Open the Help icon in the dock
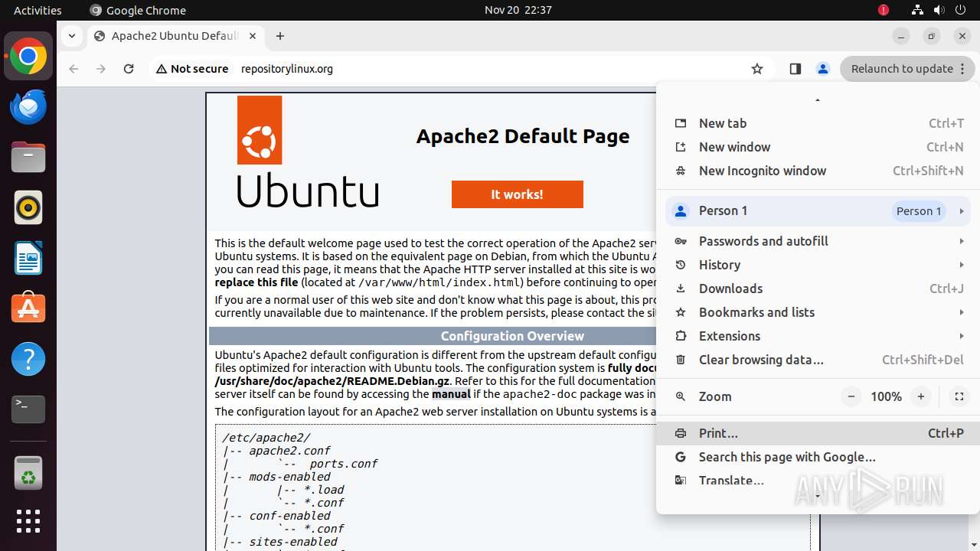 (x=28, y=359)
